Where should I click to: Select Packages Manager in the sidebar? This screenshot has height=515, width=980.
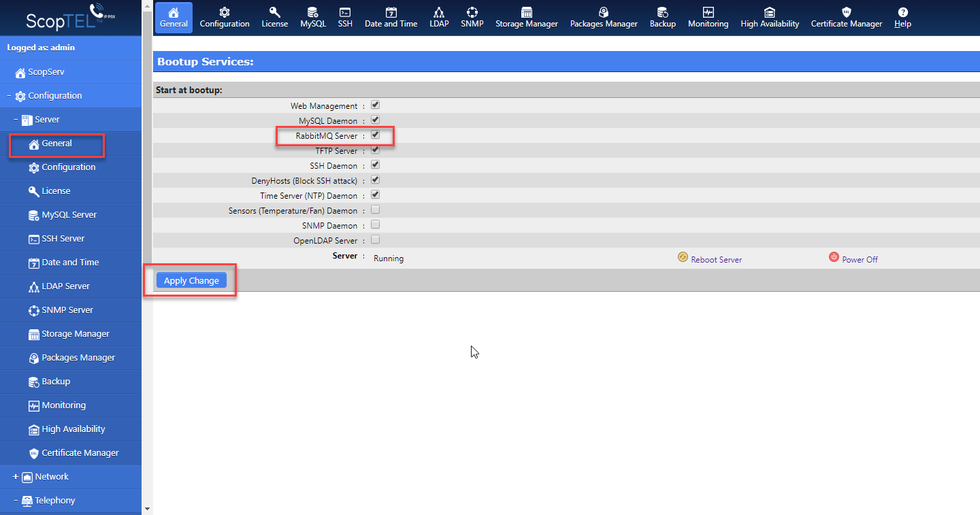71,358
